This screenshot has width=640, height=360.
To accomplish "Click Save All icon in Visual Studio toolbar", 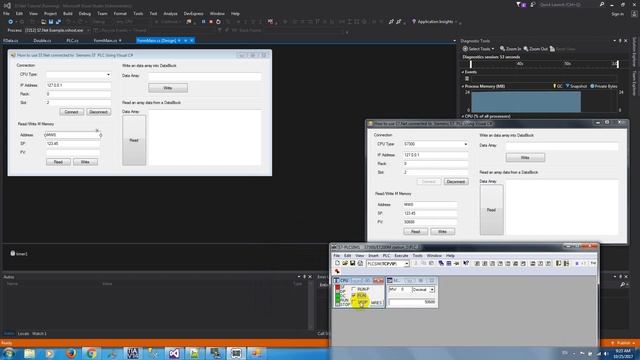I will pos(58,22).
